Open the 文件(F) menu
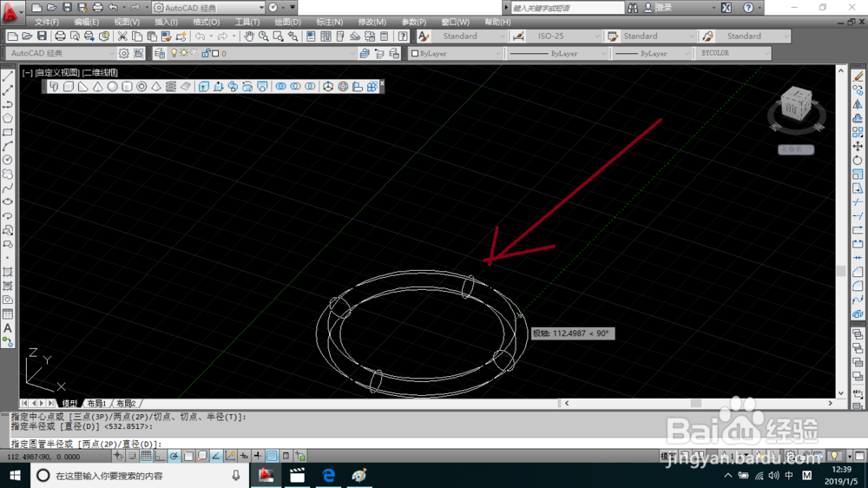This screenshot has width=868, height=488. point(47,23)
